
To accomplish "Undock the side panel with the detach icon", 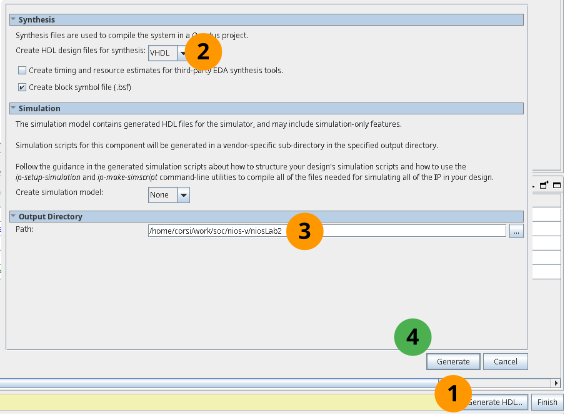I will point(544,185).
